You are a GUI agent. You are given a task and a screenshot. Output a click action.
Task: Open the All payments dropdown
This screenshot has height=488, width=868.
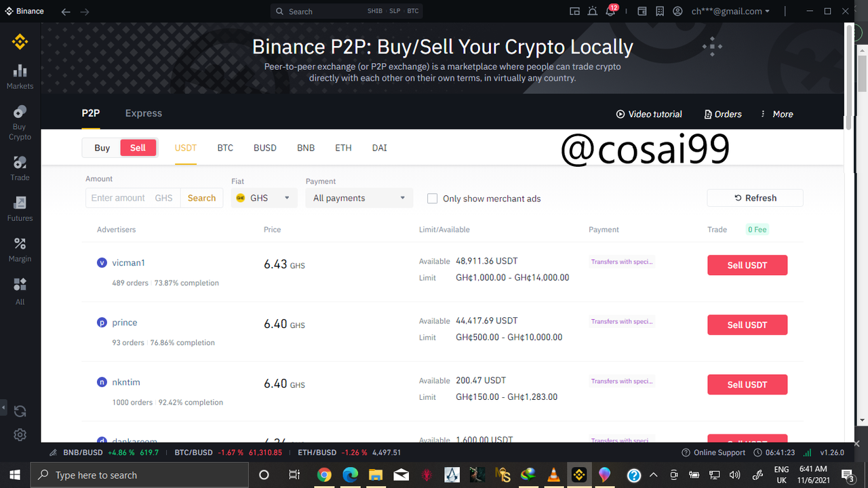pos(359,198)
